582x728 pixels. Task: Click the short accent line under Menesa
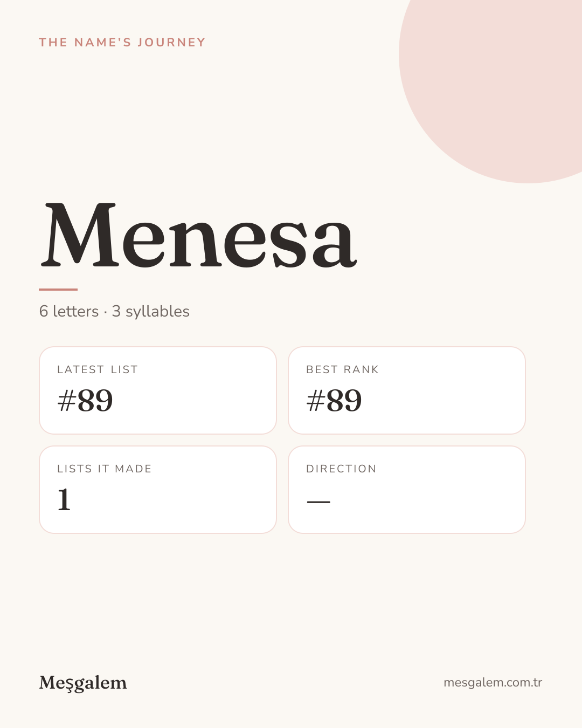(58, 290)
